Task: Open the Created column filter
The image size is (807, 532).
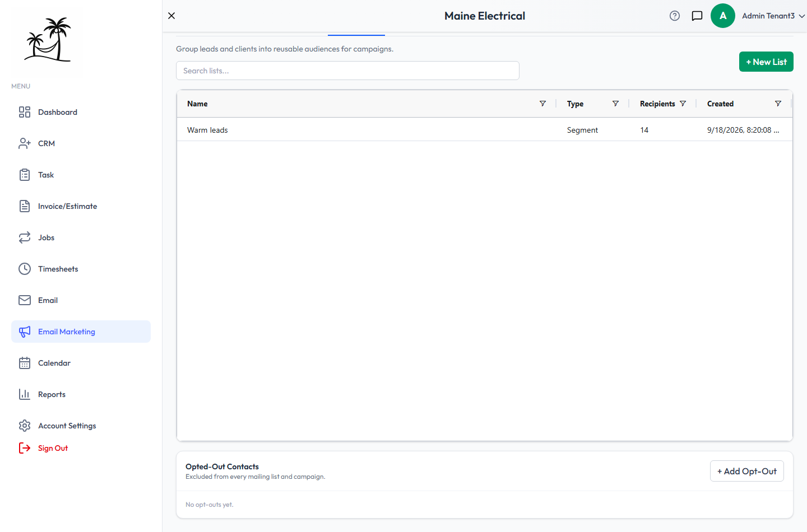Action: point(778,104)
